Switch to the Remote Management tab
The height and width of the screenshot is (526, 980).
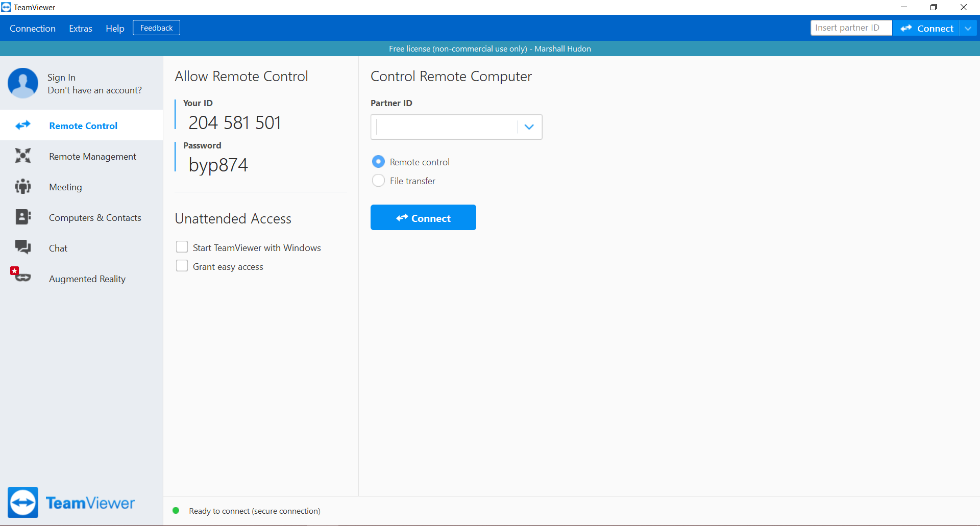82,156
